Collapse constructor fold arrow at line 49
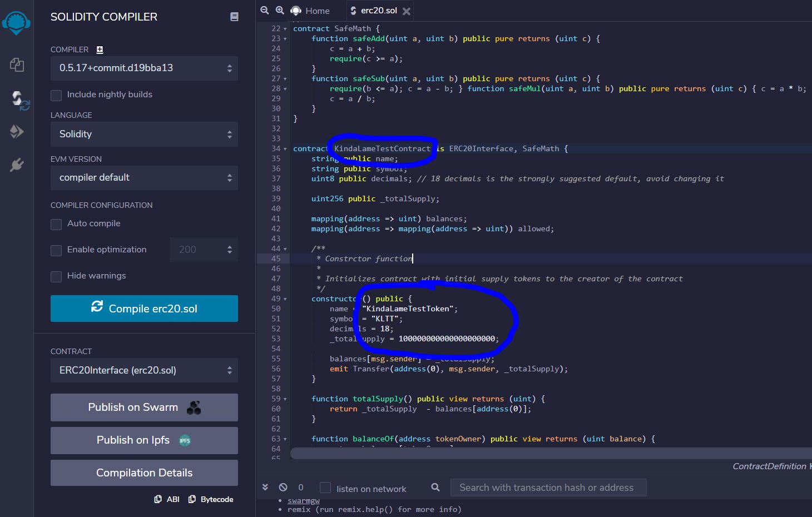The image size is (812, 517). [285, 299]
